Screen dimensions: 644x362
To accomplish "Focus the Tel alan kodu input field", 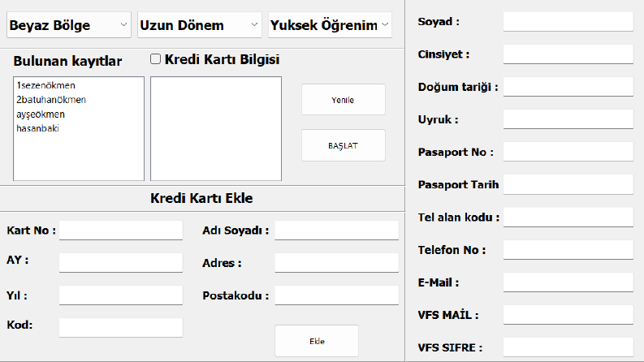I will [x=568, y=217].
